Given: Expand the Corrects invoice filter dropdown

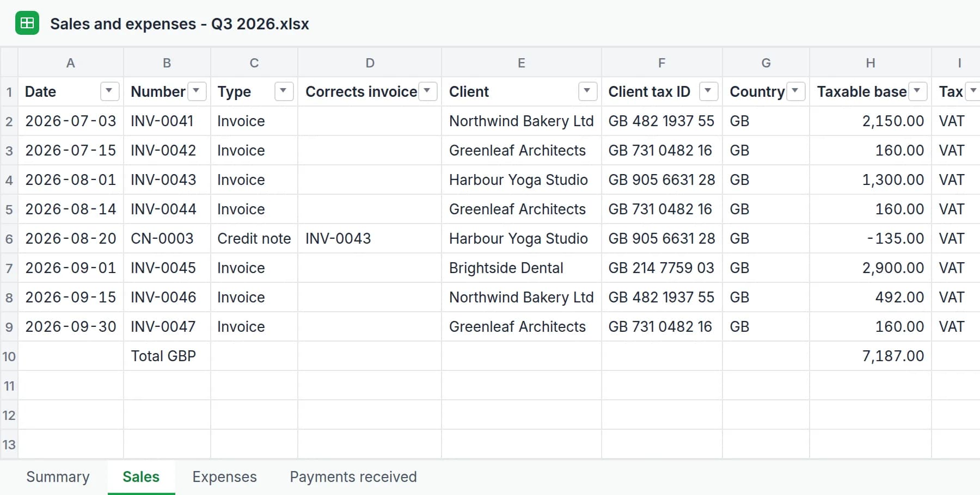Looking at the screenshot, I should 427,91.
